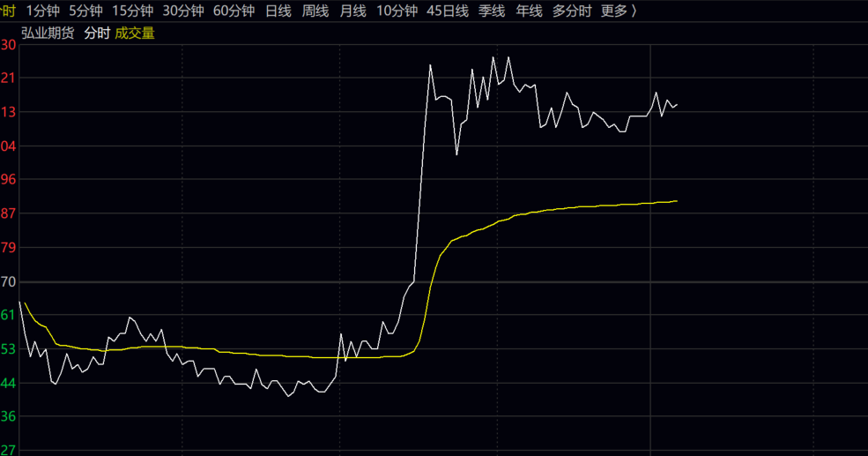This screenshot has width=868, height=456.
Task: Click the latest point of the white price line
Action: (x=677, y=105)
